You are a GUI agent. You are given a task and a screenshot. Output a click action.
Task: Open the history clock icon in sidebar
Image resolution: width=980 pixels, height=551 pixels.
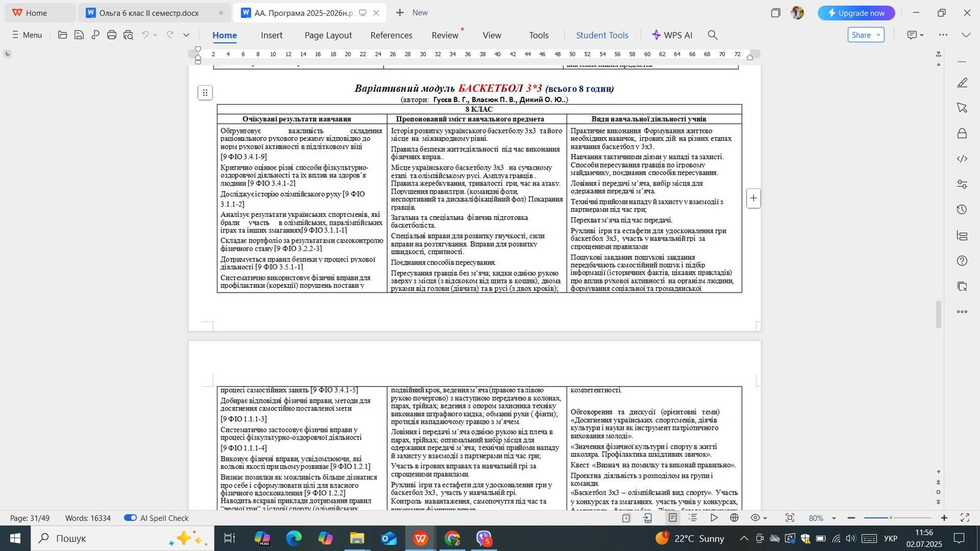point(962,209)
